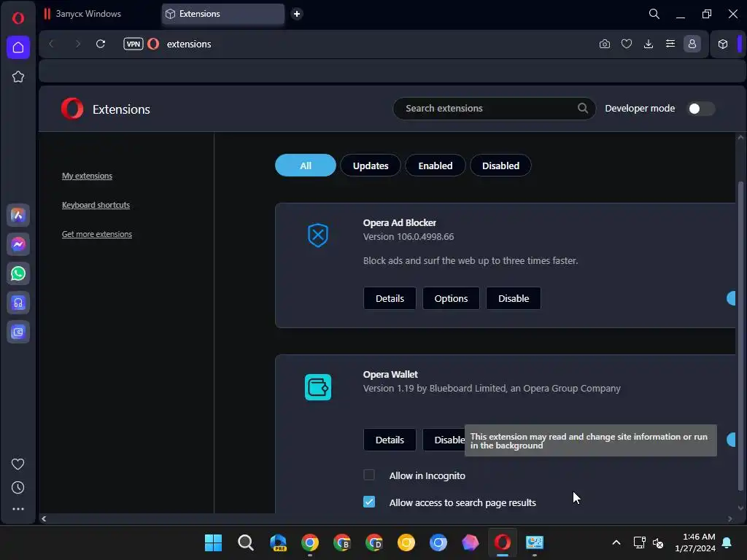Image resolution: width=747 pixels, height=560 pixels.
Task: Open History clock icon in sidebar
Action: point(18,487)
